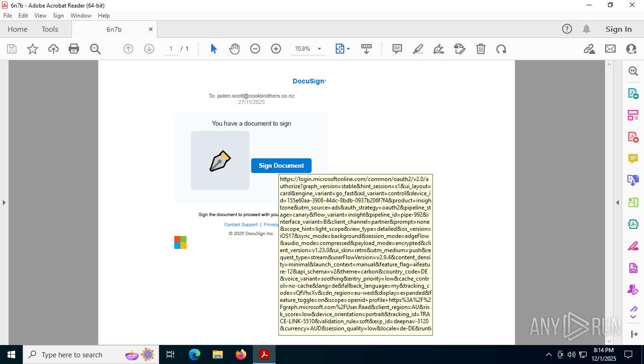Collapse the right tools pane
This screenshot has height=364, width=644.
click(617, 202)
